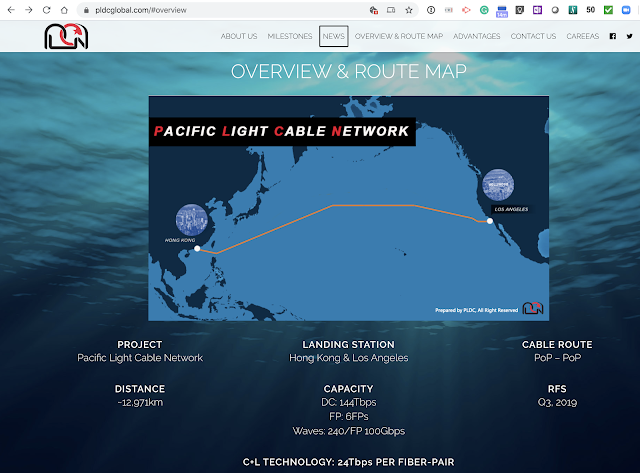Click the PLCN logo in header
This screenshot has width=640, height=473.
pyautogui.click(x=66, y=36)
